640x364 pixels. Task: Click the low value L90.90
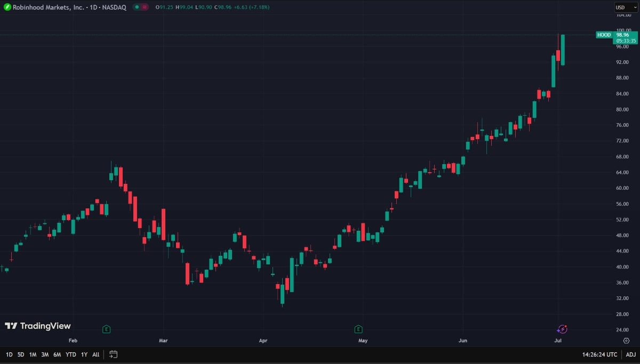point(203,7)
